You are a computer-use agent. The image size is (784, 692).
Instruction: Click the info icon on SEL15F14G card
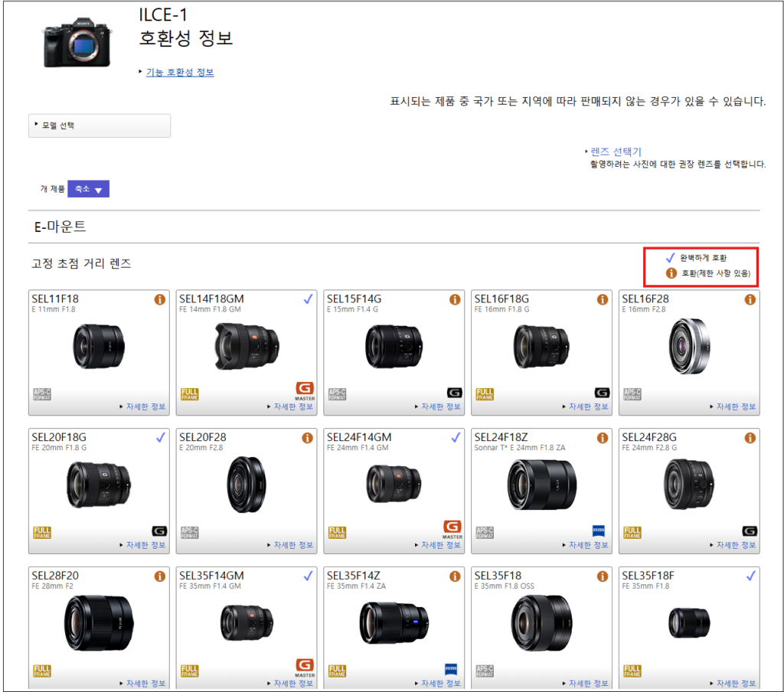click(455, 299)
